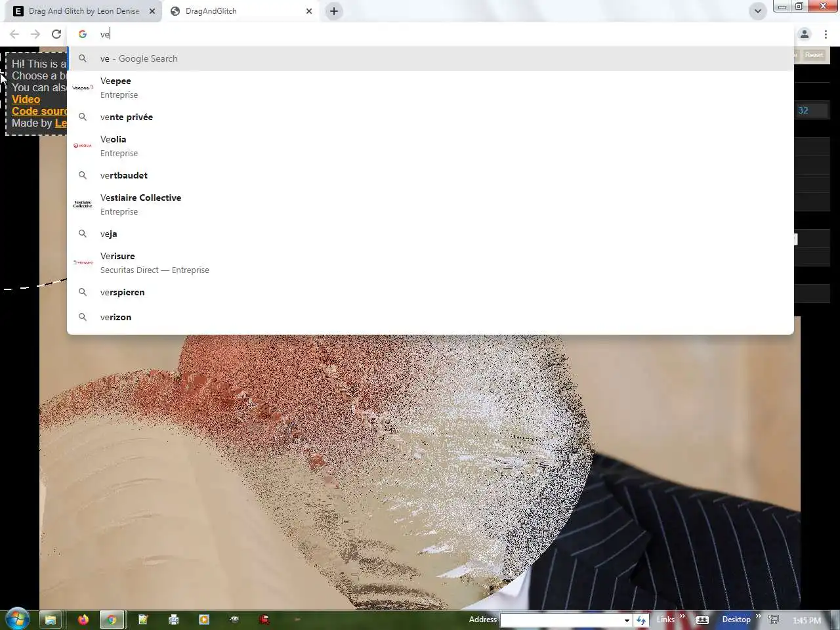Open the Chrome three-dot menu
Image resolution: width=840 pixels, height=630 pixels.
coord(826,34)
